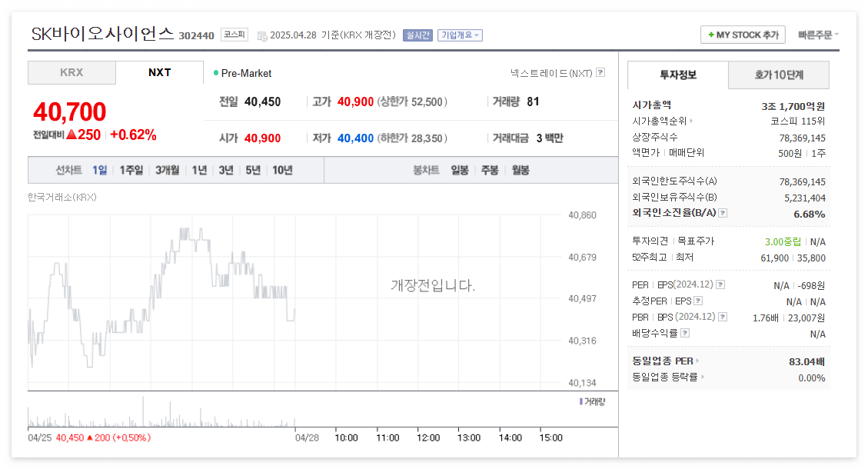Enable the 실시간 real-time badge

[417, 35]
